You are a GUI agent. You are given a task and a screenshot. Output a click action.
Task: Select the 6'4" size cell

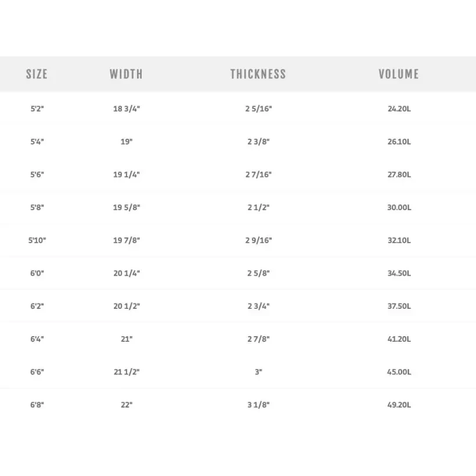tap(37, 339)
